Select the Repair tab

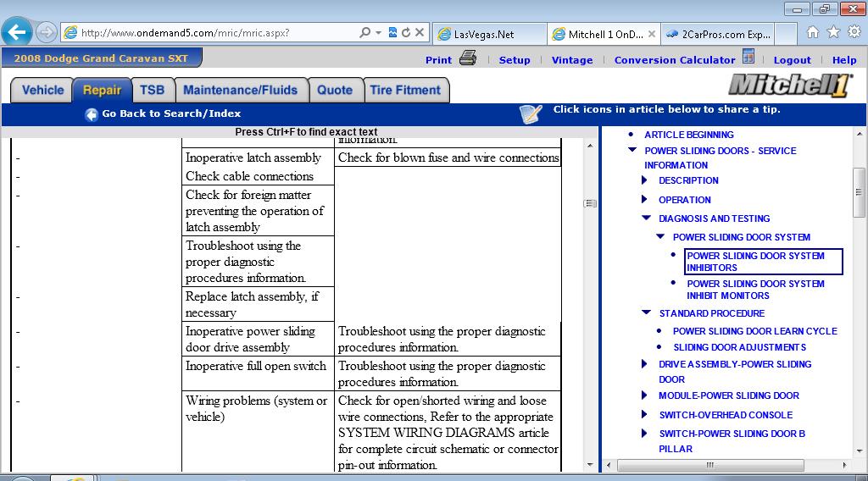click(x=102, y=90)
